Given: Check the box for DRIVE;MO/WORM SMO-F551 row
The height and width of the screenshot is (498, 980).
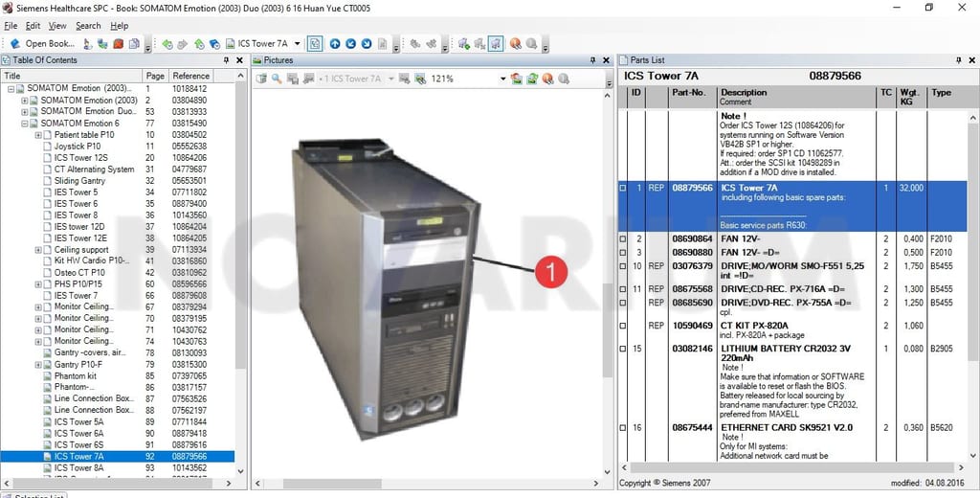Looking at the screenshot, I should click(x=622, y=266).
